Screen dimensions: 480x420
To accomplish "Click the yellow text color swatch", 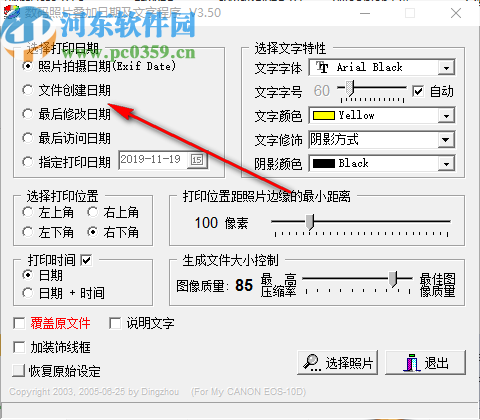I will tap(323, 116).
